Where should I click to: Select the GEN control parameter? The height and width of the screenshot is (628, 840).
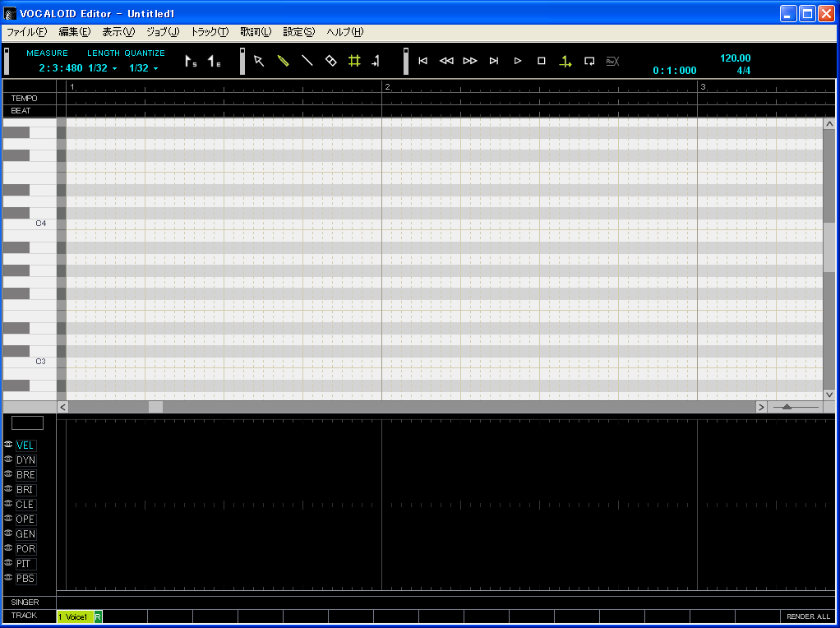tap(25, 533)
